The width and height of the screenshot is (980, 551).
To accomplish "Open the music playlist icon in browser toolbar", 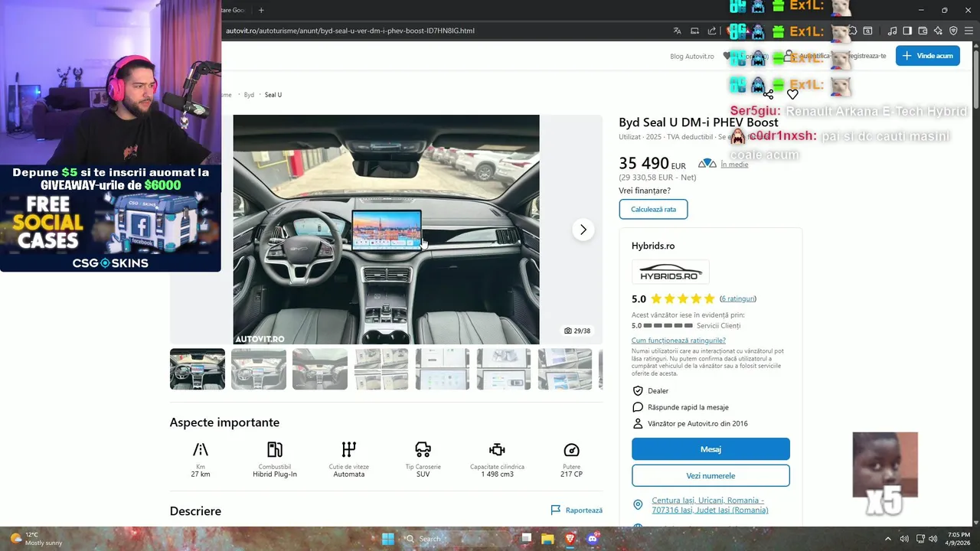I will (892, 31).
